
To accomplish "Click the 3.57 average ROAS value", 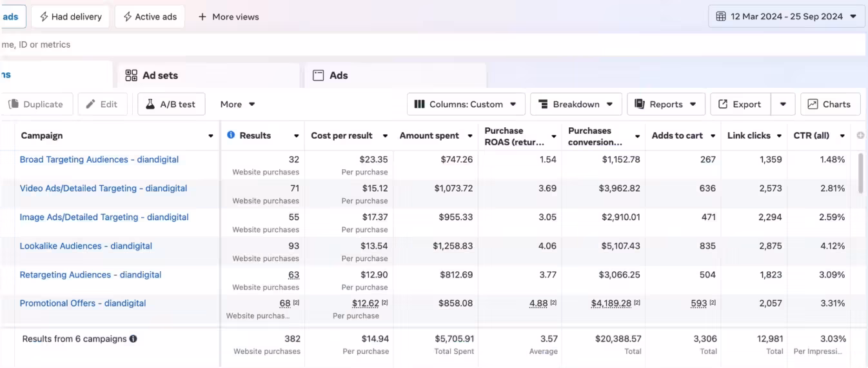I will 549,339.
